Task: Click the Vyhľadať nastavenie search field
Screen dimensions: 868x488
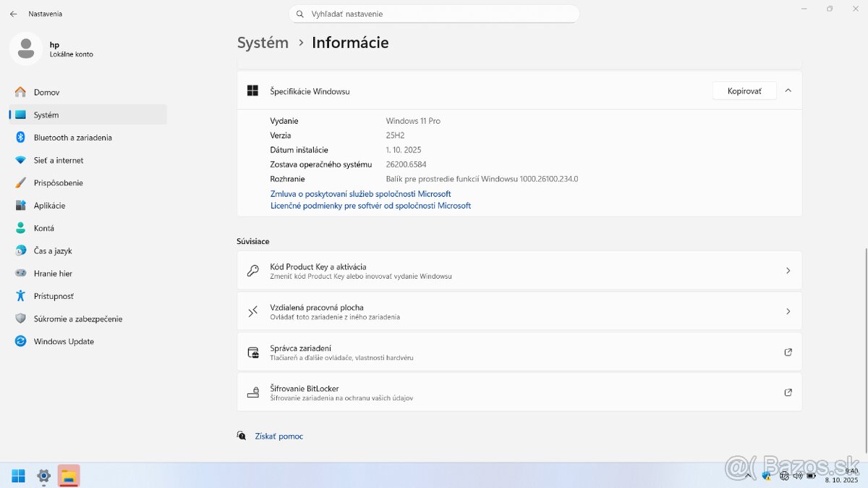Action: pos(434,14)
